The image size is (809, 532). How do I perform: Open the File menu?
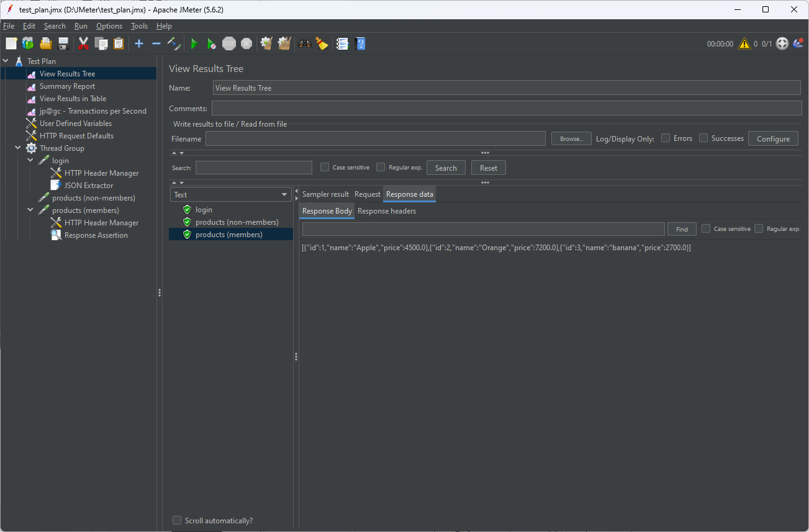[9, 26]
